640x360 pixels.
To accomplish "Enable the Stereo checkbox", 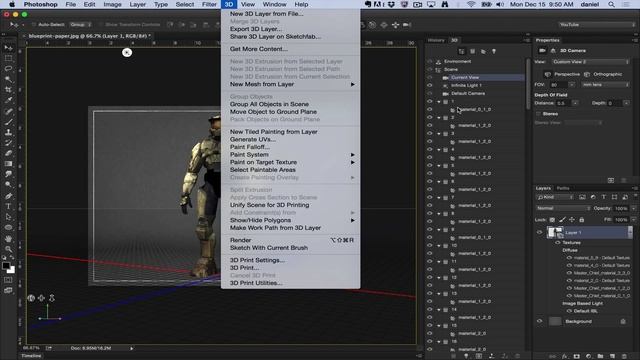I will [x=538, y=114].
